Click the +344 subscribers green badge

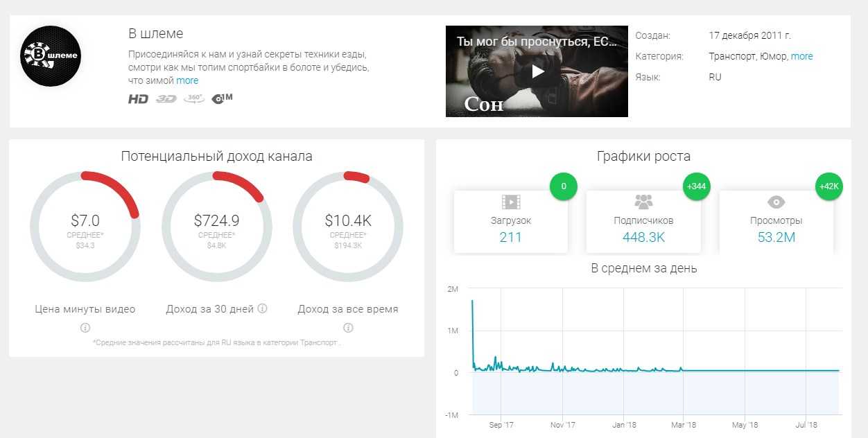pos(696,186)
